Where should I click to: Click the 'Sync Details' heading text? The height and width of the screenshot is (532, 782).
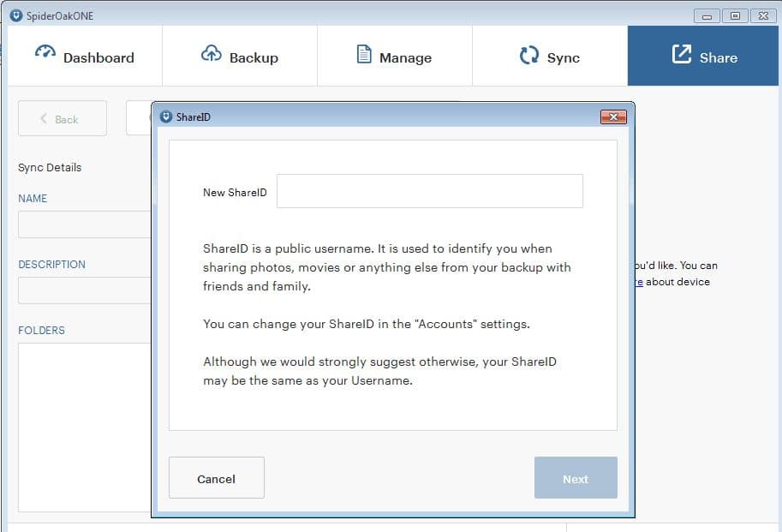pyautogui.click(x=50, y=168)
